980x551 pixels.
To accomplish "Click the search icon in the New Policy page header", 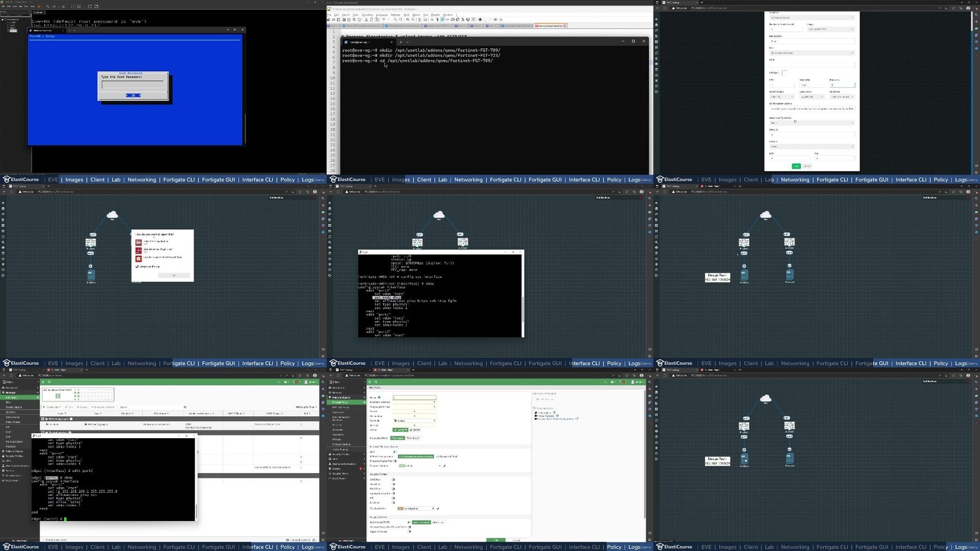I will [x=375, y=382].
